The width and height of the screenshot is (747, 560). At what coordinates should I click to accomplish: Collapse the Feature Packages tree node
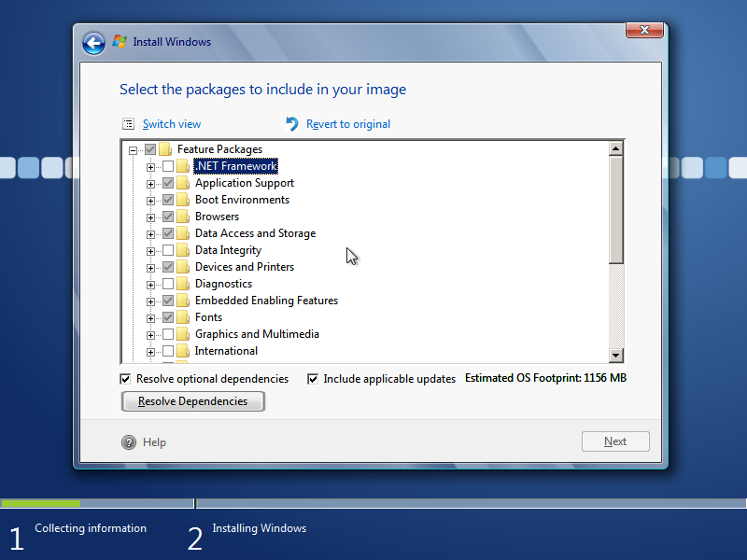coord(133,150)
